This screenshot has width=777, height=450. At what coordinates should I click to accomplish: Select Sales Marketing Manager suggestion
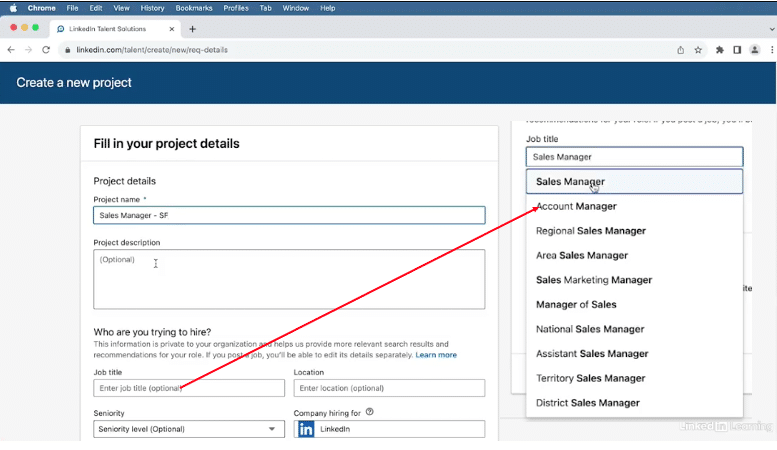click(634, 280)
